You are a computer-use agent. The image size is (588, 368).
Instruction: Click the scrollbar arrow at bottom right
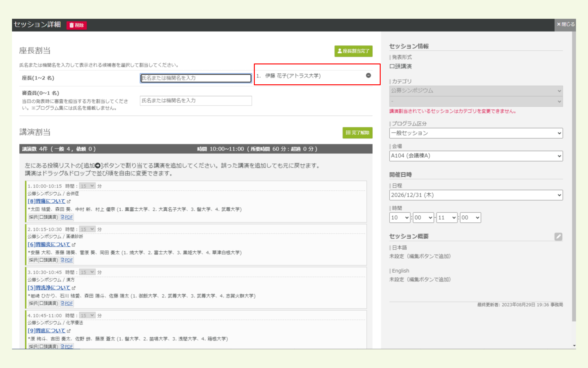point(575,345)
